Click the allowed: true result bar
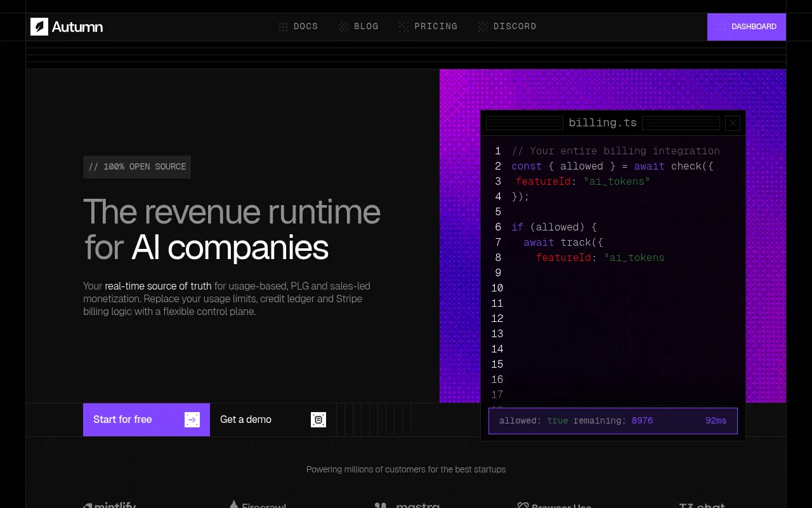 tap(613, 421)
